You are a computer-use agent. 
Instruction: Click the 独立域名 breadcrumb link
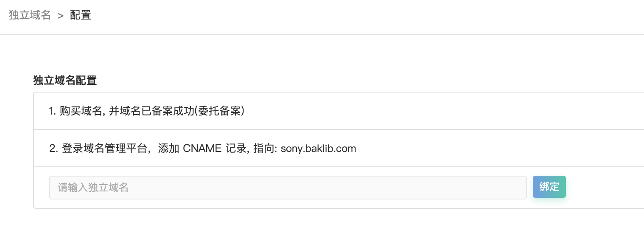[30, 15]
